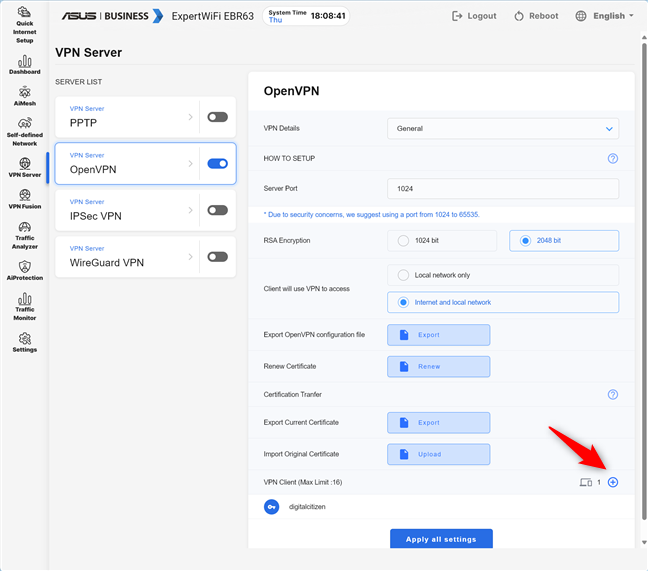This screenshot has width=648, height=571.
Task: Open Settings in the sidebar
Action: click(25, 343)
